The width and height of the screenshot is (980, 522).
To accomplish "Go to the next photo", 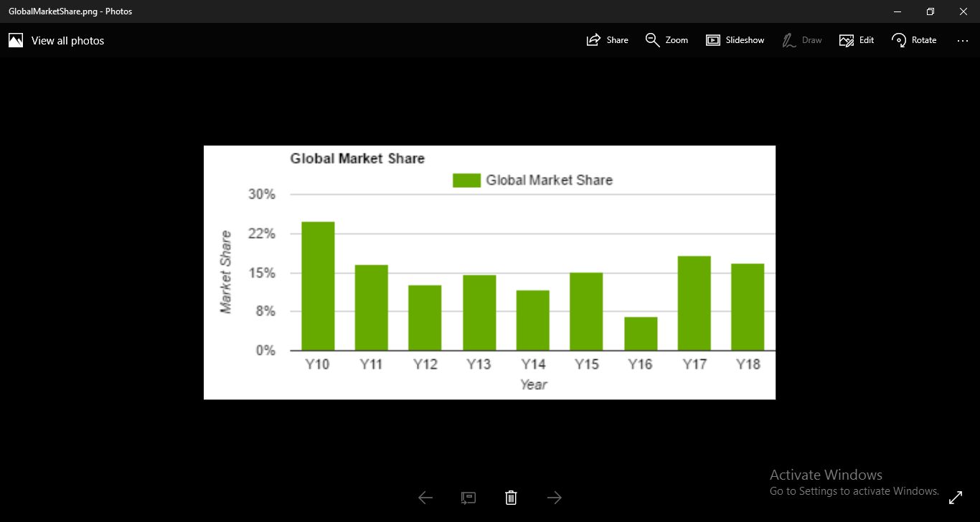I will [x=554, y=497].
